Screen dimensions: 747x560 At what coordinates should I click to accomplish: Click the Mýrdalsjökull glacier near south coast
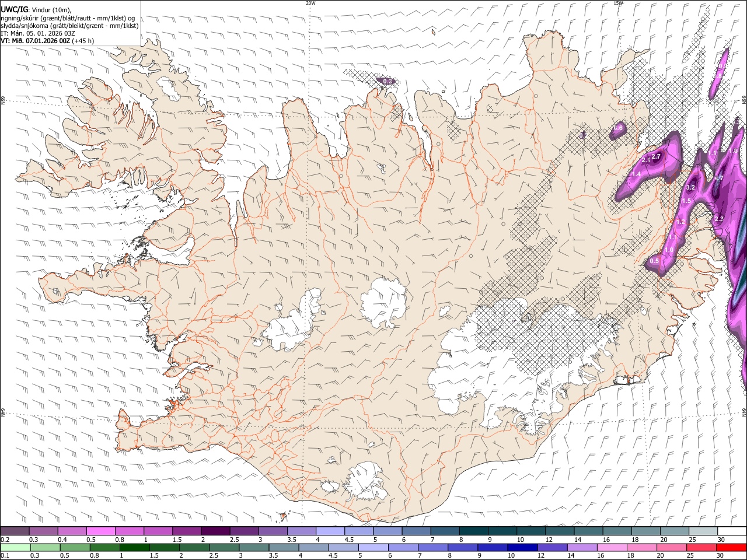point(366,481)
